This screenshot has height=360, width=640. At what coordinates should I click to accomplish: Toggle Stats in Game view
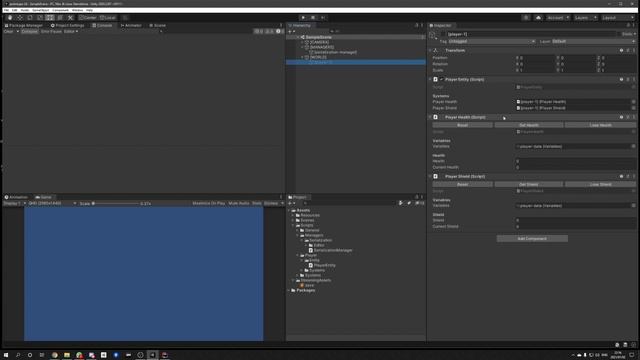[x=256, y=203]
